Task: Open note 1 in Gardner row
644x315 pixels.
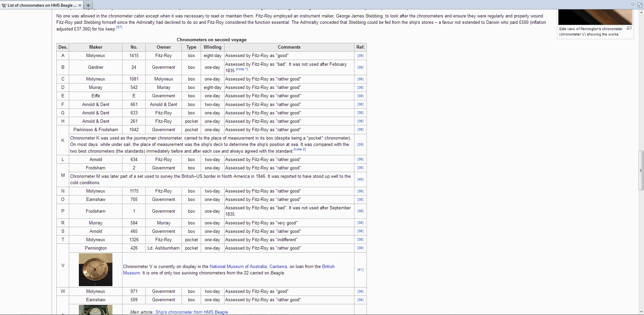Action: [242, 69]
